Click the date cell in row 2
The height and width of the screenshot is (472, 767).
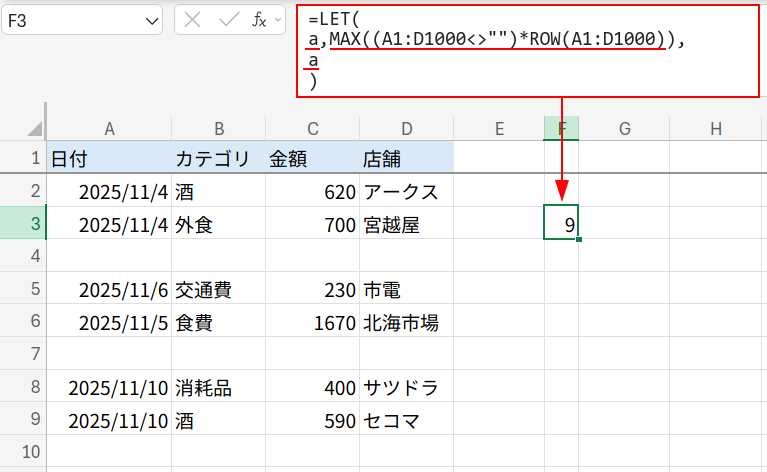[x=109, y=191]
